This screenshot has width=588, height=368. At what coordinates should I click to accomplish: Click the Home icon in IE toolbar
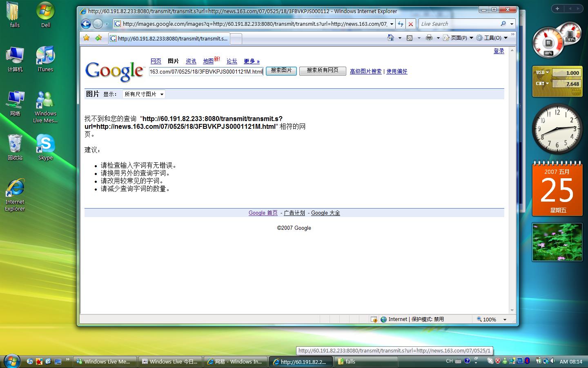click(391, 38)
